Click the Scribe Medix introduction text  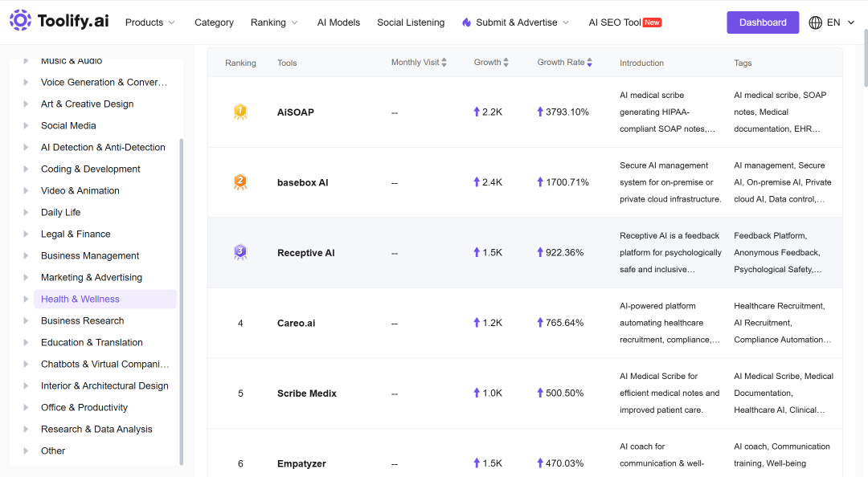click(x=669, y=393)
